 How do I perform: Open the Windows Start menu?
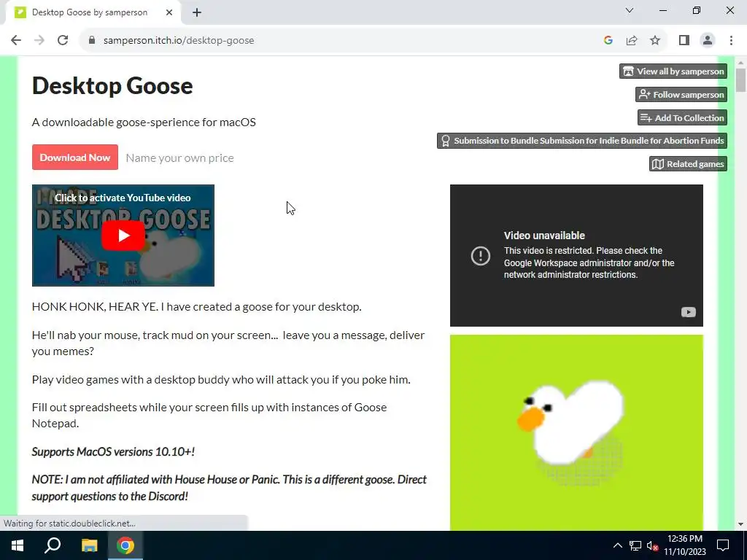[18, 545]
